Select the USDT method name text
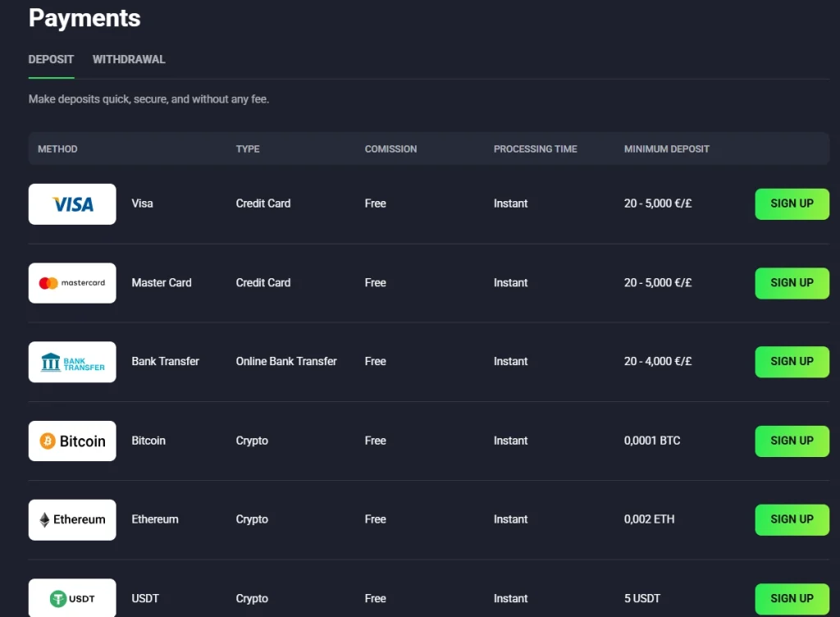This screenshot has width=840, height=617. point(145,598)
